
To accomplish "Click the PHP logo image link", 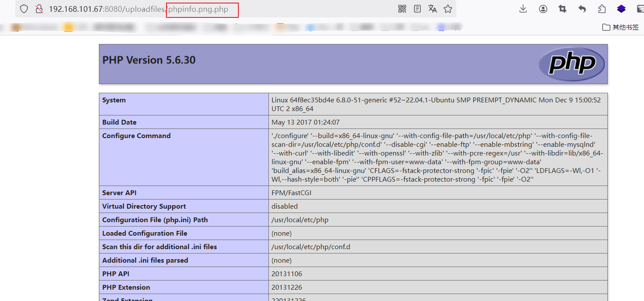I will click(572, 64).
